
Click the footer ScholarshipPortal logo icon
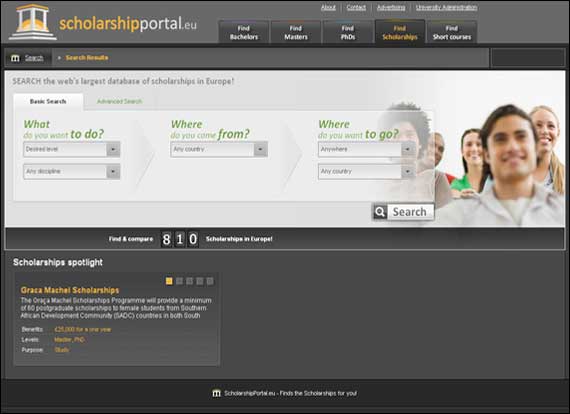pos(216,393)
